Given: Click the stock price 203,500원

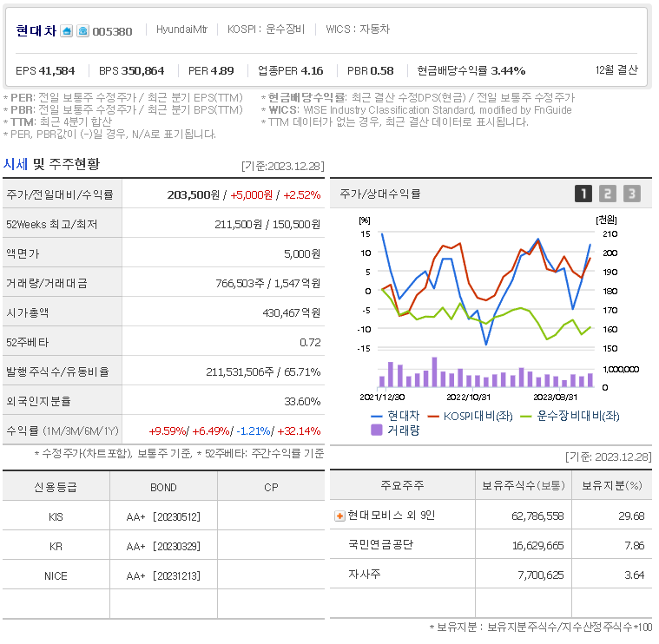Looking at the screenshot, I should click(x=194, y=195).
